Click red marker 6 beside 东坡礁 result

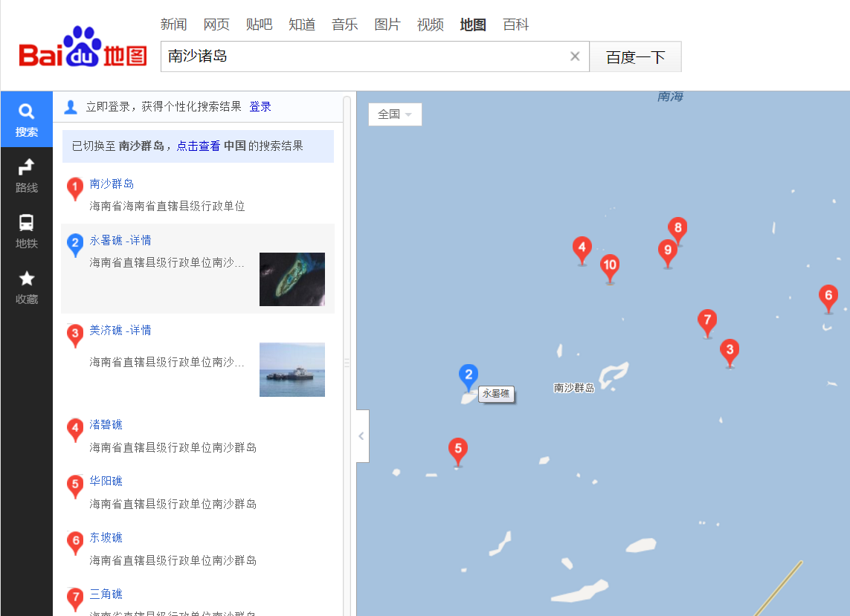pyautogui.click(x=75, y=543)
